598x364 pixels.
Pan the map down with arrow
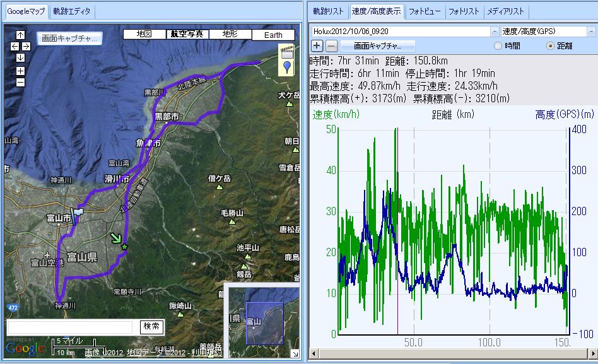point(20,57)
